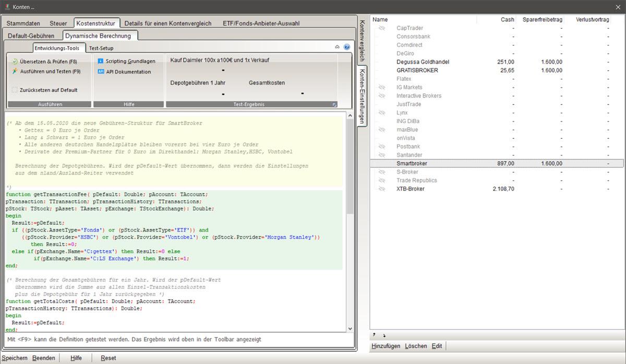Viewport: 626px width, 364px height.
Task: Click the API Dokumentation icon
Action: 101,72
